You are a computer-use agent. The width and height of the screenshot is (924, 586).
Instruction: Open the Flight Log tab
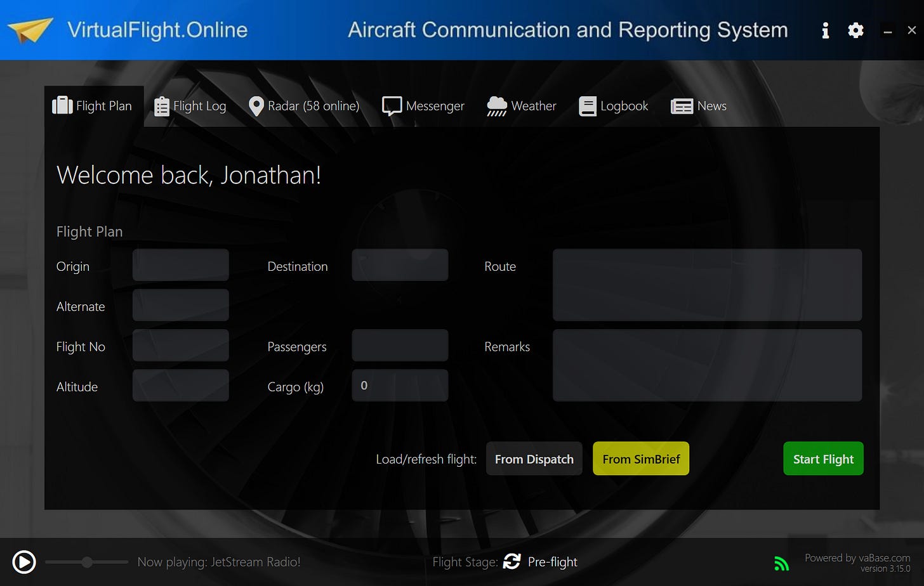(x=190, y=106)
